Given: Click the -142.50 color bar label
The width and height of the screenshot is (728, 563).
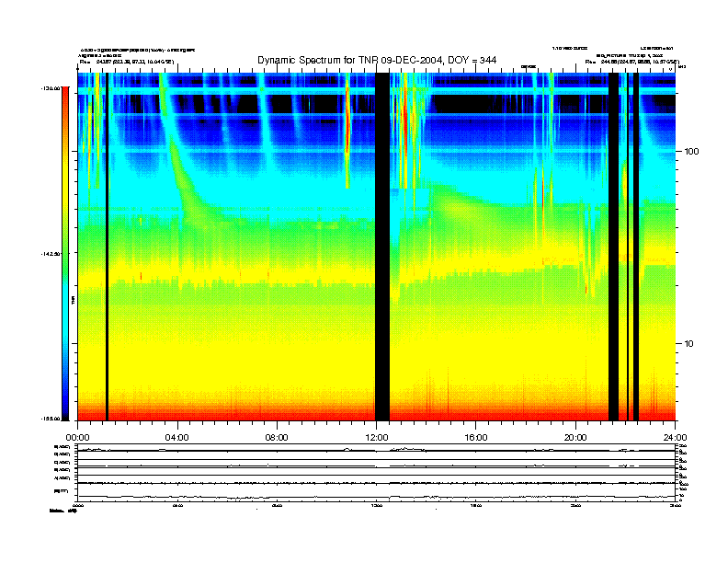Looking at the screenshot, I should [51, 254].
